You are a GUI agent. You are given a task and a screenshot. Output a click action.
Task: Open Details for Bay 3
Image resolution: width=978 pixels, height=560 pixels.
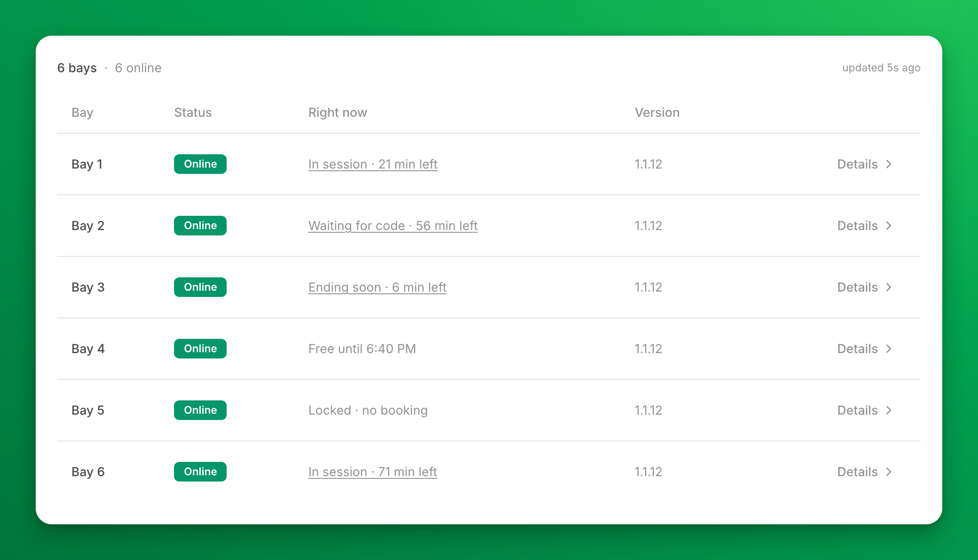pyautogui.click(x=865, y=287)
